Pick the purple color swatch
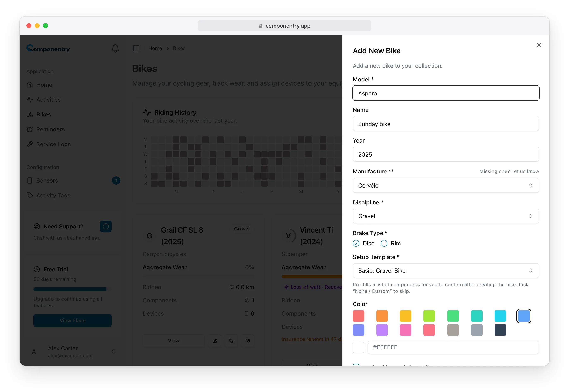This screenshot has height=392, width=569. [382, 330]
